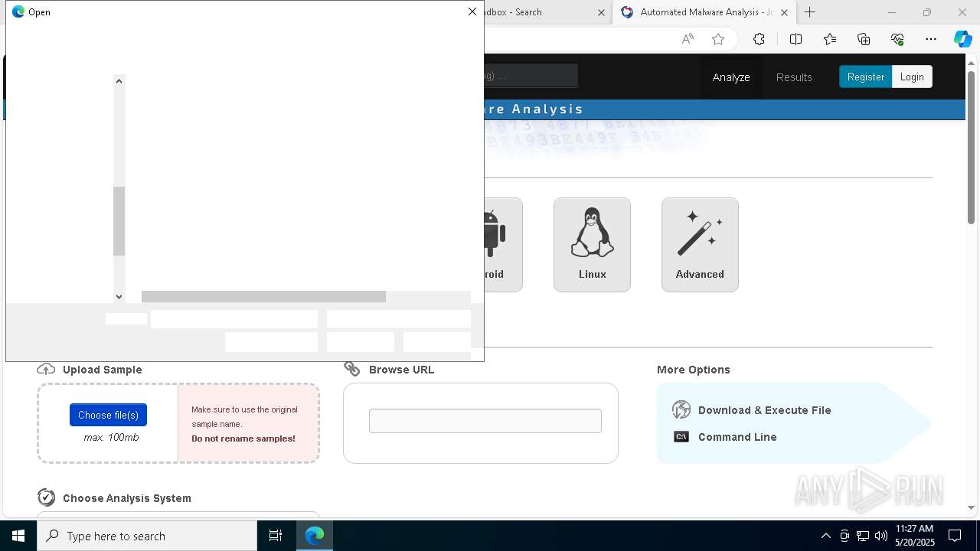Open the Favorites list icon
980x551 pixels.
click(830, 39)
